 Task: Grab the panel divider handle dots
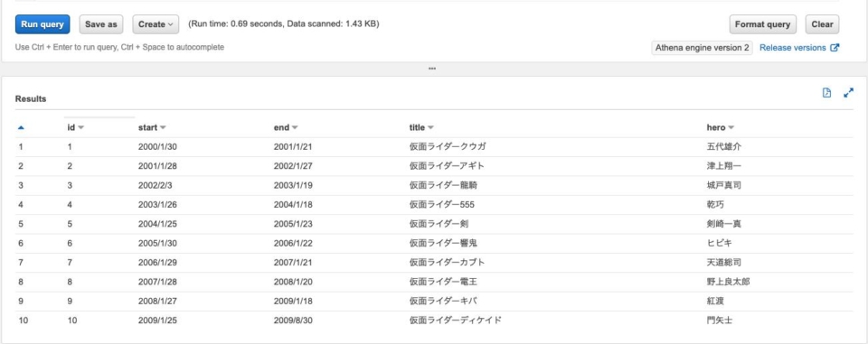pyautogui.click(x=432, y=69)
